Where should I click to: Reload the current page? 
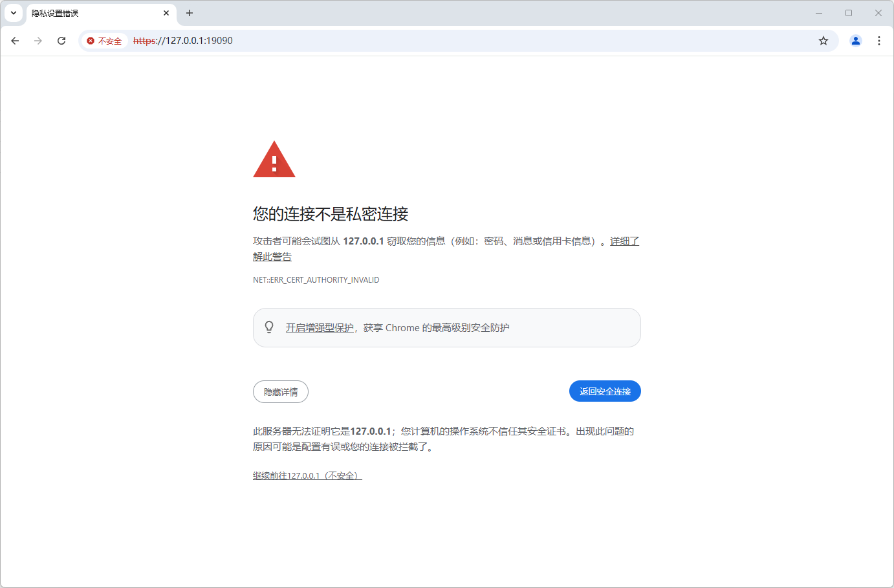(61, 41)
